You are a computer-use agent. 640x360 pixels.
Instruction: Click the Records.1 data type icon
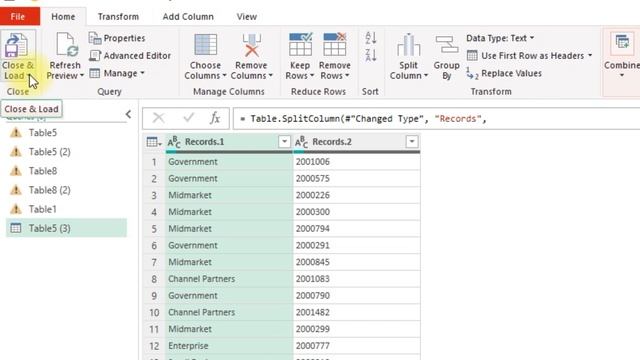174,142
